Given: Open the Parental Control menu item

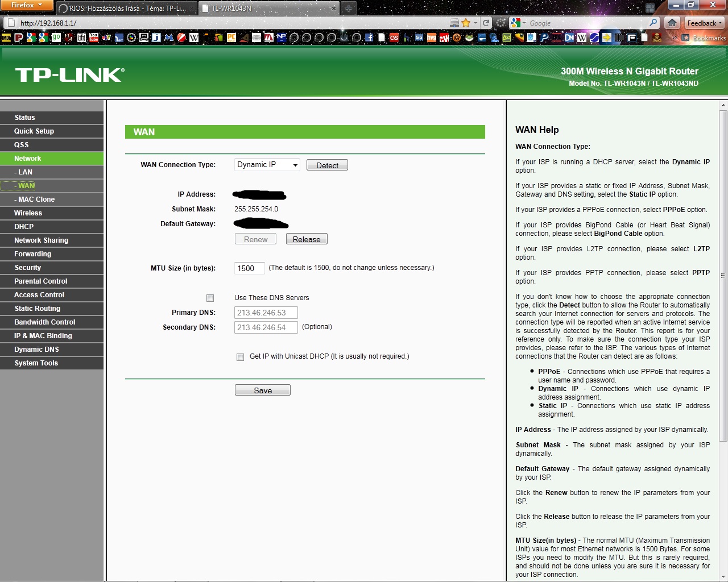Looking at the screenshot, I should point(52,281).
